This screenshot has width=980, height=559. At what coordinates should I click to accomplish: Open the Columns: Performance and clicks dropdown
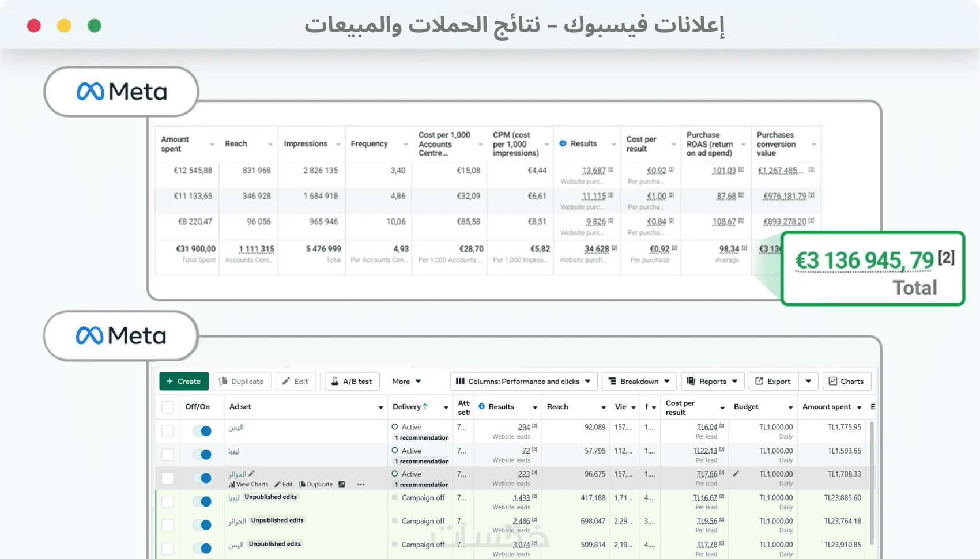523,381
